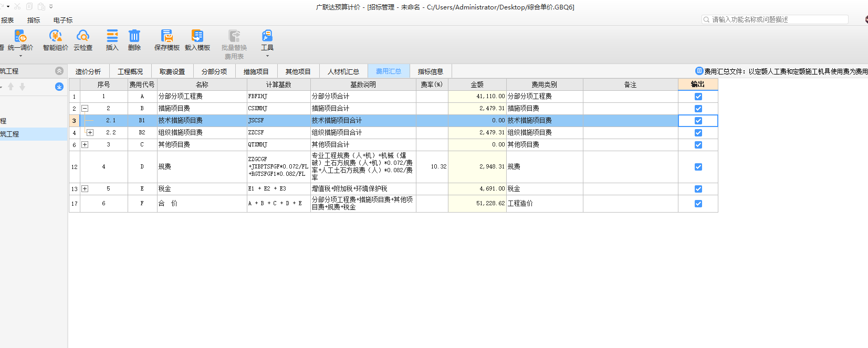Open dropdown arrow under 统一调价
Screen dimensions: 868x348
pyautogui.click(x=20, y=56)
